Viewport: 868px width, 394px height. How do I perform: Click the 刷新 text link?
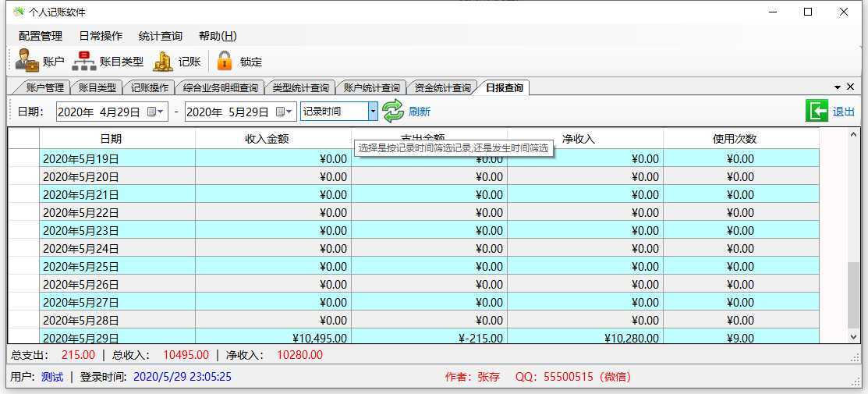click(x=420, y=112)
